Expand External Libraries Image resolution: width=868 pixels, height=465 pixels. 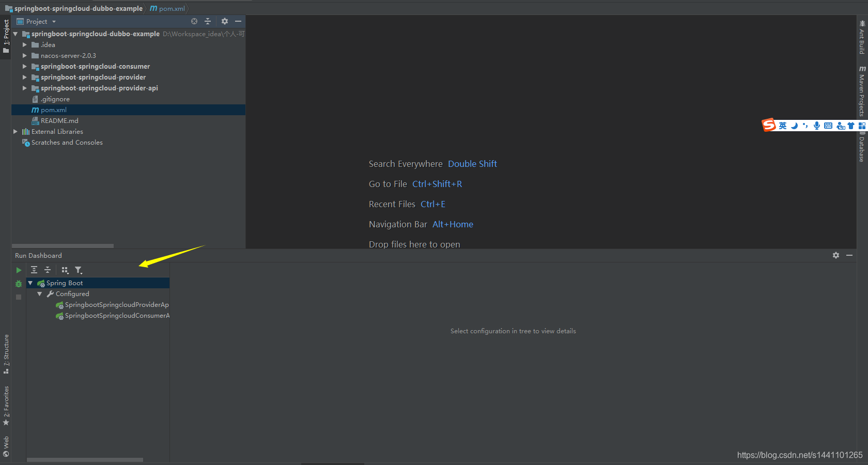(x=16, y=132)
